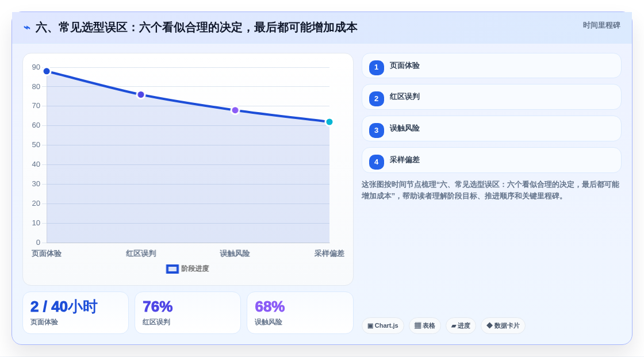
Task: Click the 68% 误触风险 stat card
Action: point(300,313)
